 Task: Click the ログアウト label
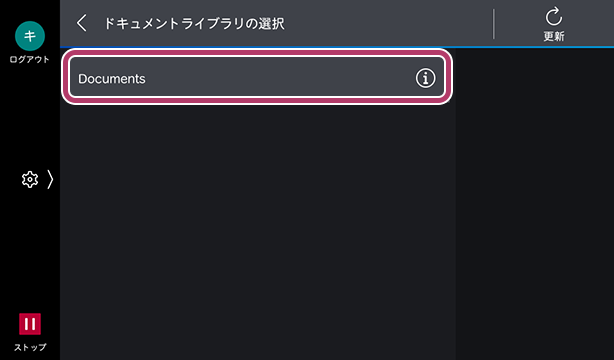coord(30,60)
